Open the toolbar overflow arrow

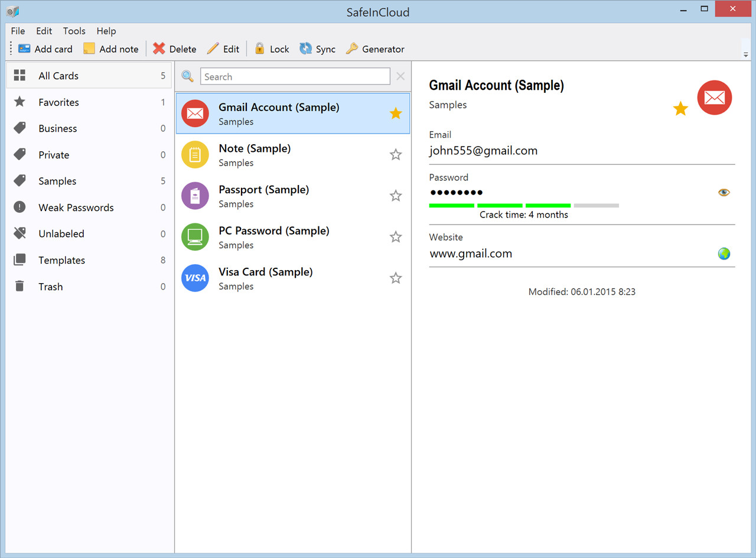point(746,54)
